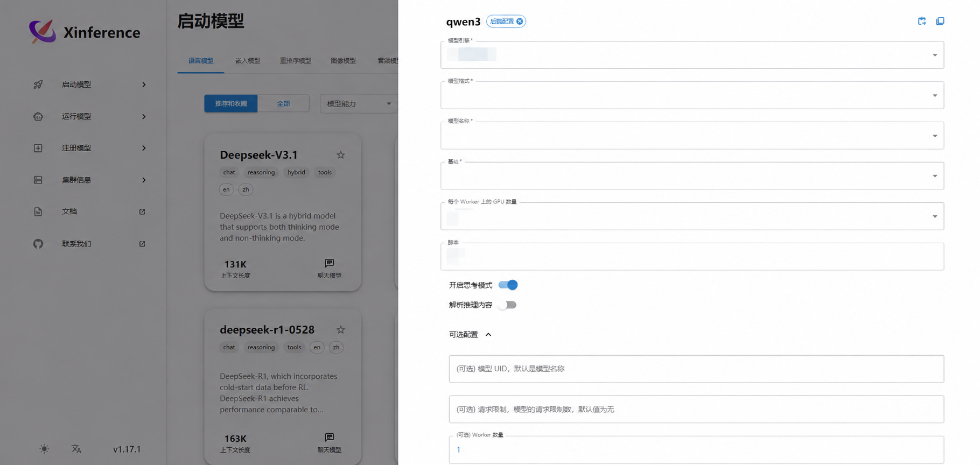Click the hybrid tag on Deepseek-V3.1
Screen dimensions: 980x465
pos(296,172)
